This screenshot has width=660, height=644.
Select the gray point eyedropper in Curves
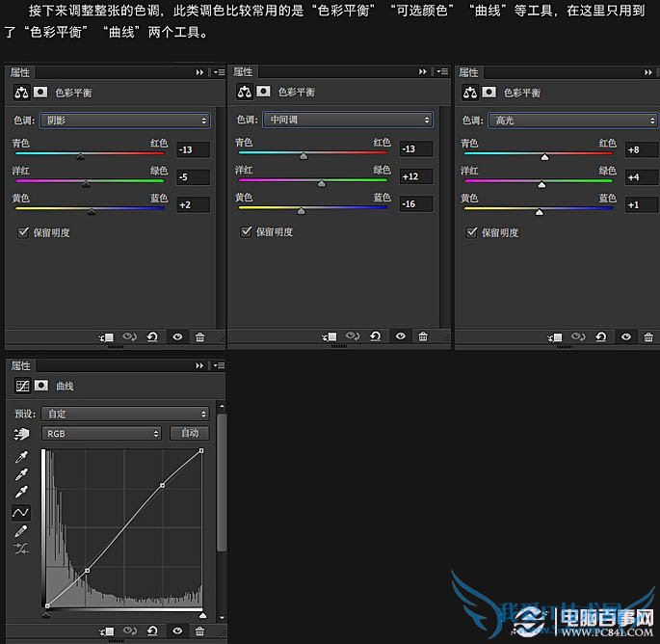coord(21,474)
